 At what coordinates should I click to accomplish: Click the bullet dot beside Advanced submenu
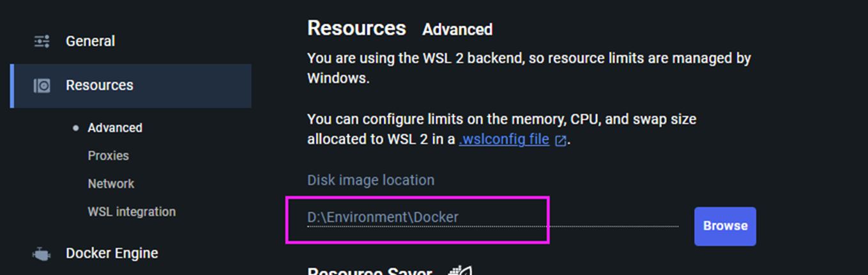76,128
